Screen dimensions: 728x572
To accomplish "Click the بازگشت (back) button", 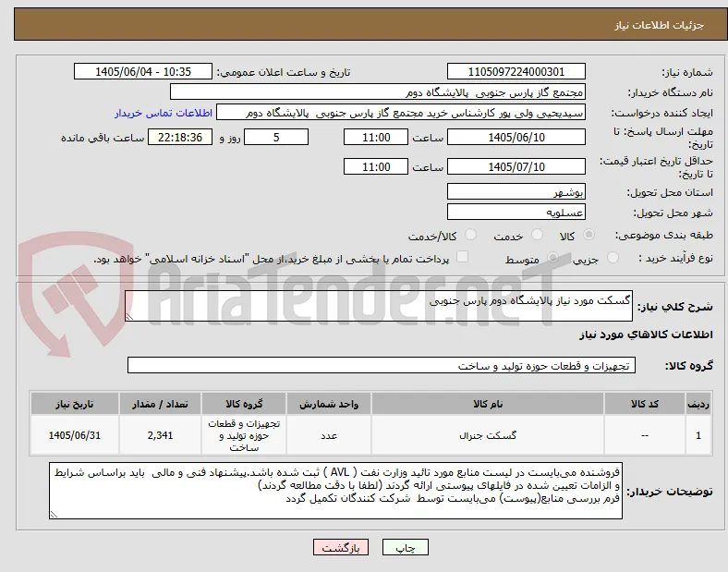I will pos(341,547).
